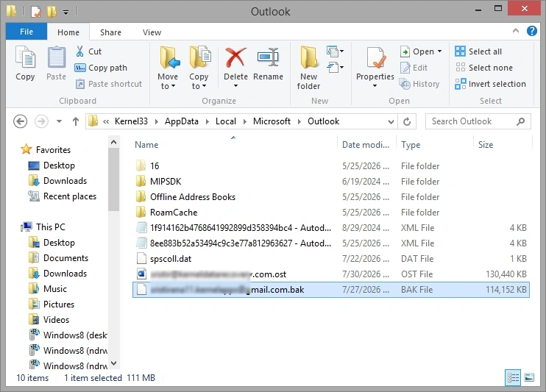Sort by the Size column header

tap(486, 144)
